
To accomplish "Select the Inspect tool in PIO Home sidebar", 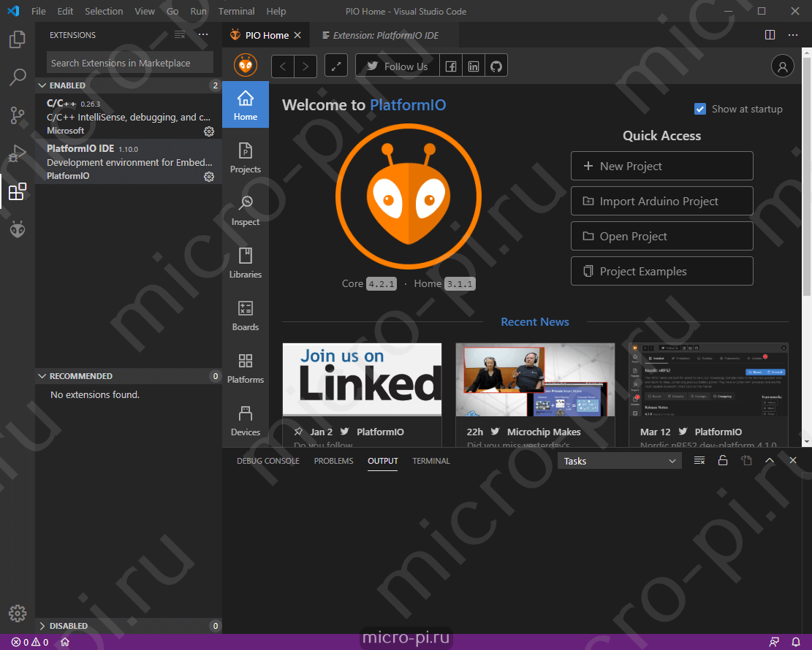I will pyautogui.click(x=245, y=210).
